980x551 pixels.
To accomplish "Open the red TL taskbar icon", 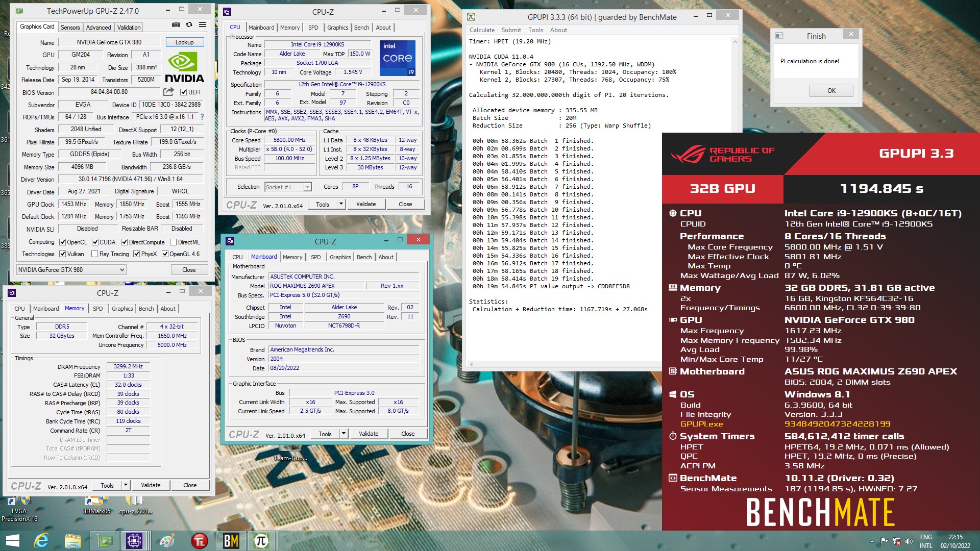I will (x=199, y=541).
